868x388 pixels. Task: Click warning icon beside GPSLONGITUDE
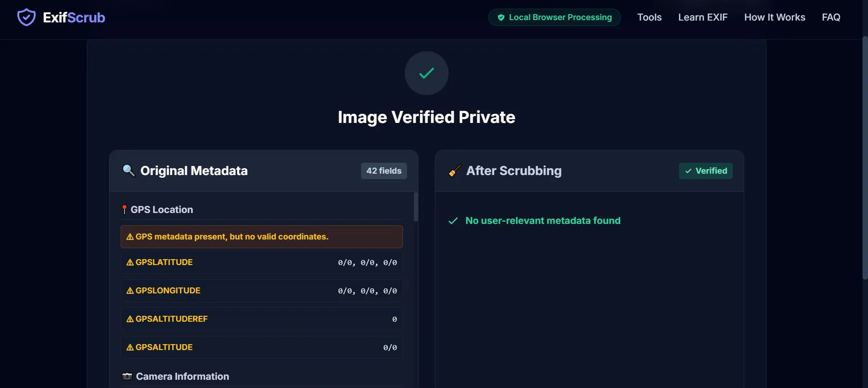coord(130,291)
